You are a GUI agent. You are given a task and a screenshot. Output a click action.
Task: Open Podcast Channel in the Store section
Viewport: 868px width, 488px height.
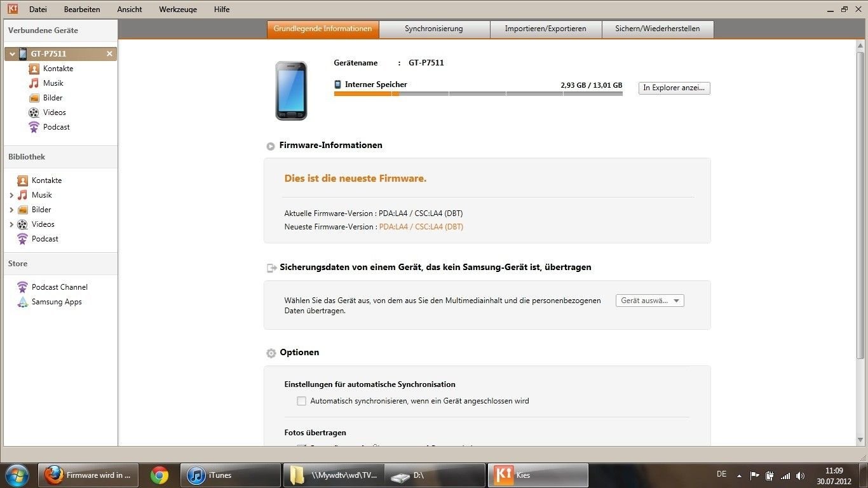point(59,287)
